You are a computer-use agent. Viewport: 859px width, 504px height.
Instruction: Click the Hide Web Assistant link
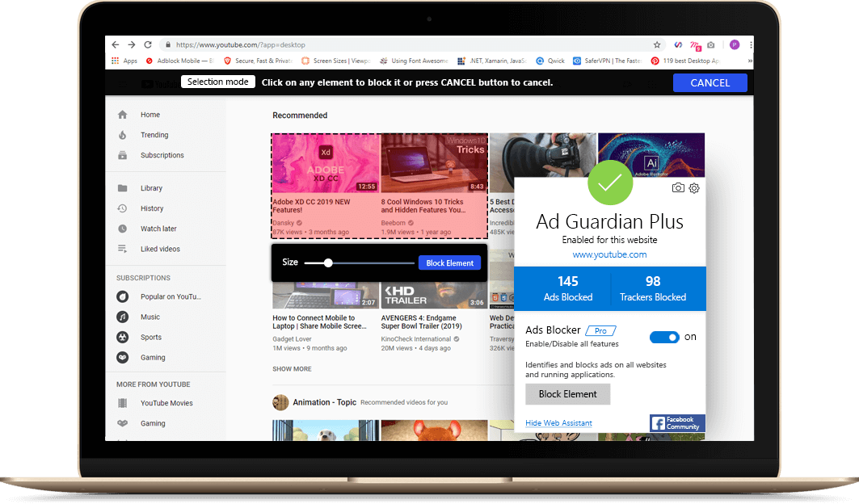(558, 423)
